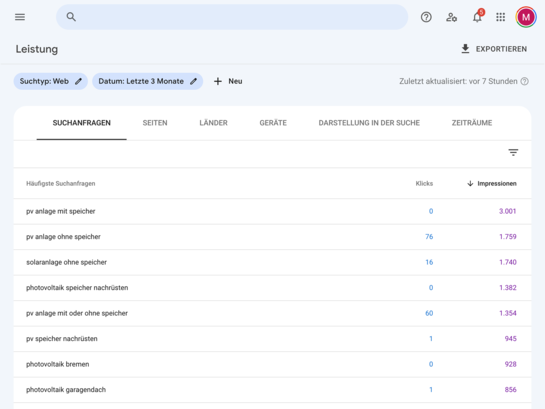Open the hamburger navigation menu
The height and width of the screenshot is (409, 545).
pos(20,17)
